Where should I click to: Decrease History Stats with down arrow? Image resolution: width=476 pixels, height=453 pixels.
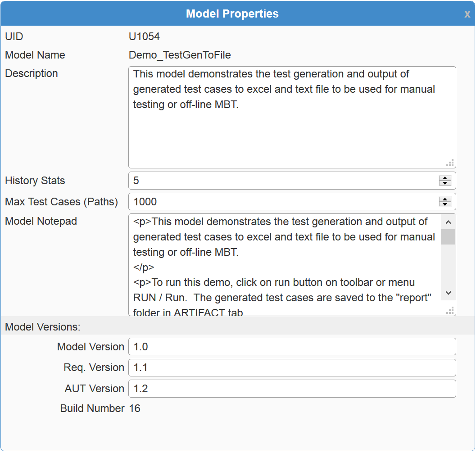[445, 183]
